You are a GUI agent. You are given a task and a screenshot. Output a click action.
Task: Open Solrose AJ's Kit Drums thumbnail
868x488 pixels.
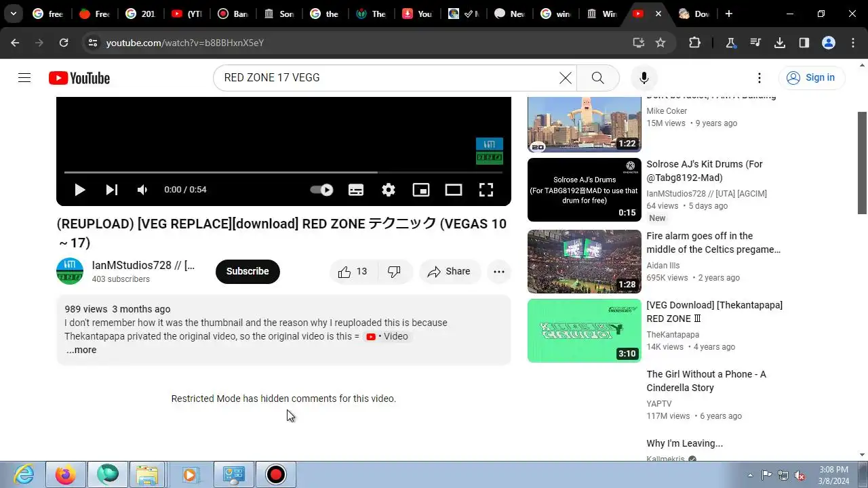pos(585,190)
